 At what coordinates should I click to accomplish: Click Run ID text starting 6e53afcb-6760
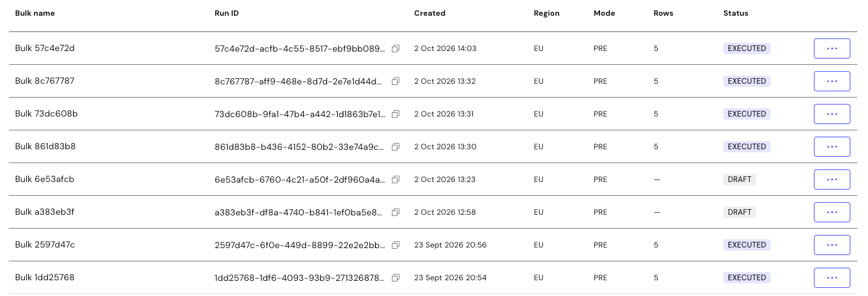click(300, 179)
